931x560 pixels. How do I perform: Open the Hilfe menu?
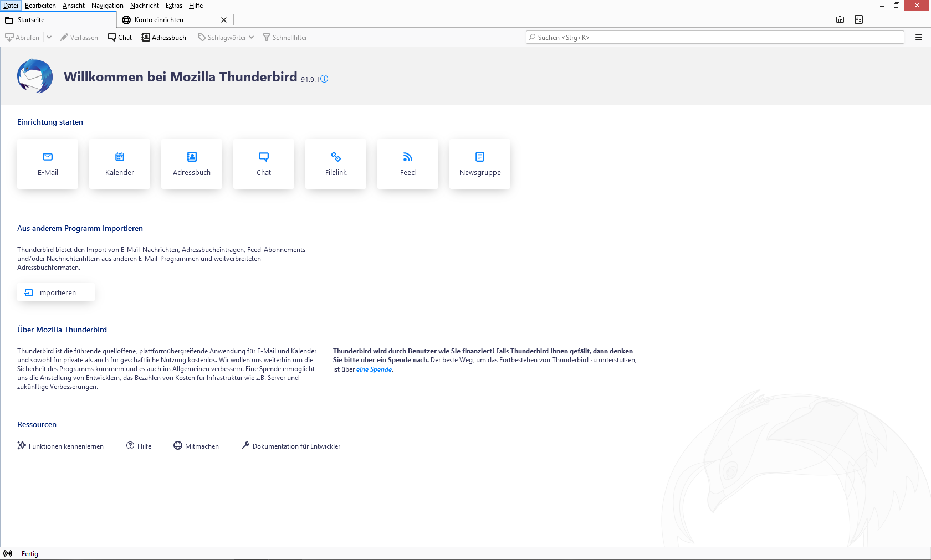[196, 6]
